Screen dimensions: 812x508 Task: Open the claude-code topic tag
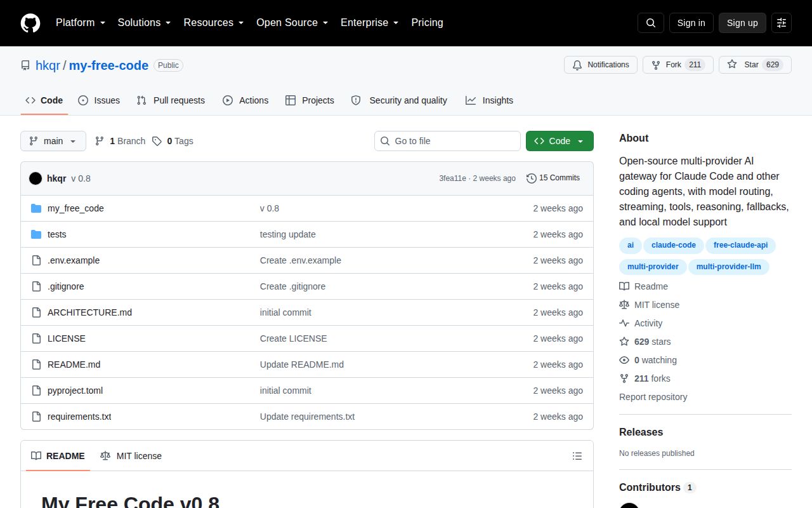pos(673,245)
